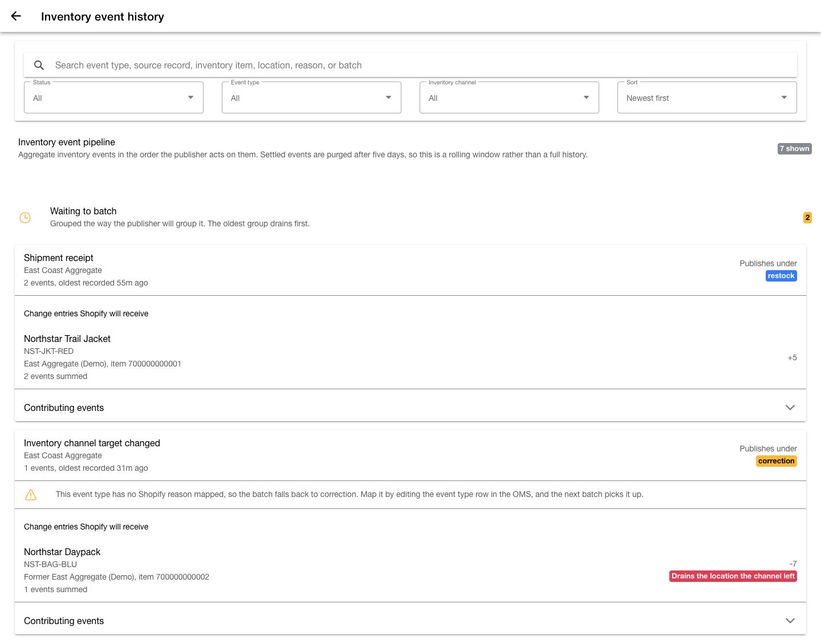
Task: Click 'East Aggregate (Demo), item 700000000001'
Action: [103, 364]
